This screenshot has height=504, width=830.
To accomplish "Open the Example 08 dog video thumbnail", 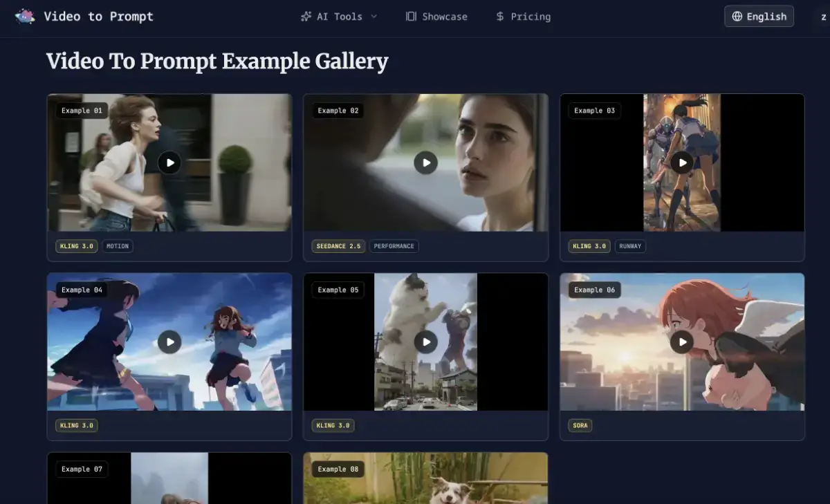I will 426,478.
